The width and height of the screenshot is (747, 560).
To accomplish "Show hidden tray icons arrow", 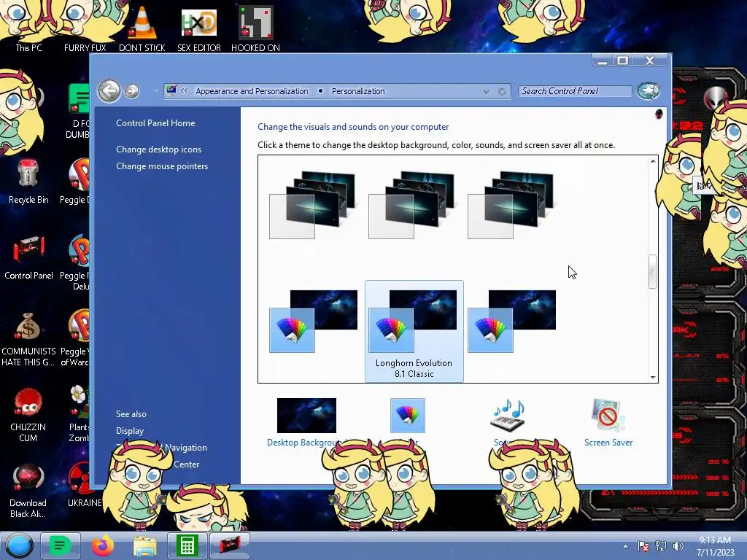I will 625,546.
